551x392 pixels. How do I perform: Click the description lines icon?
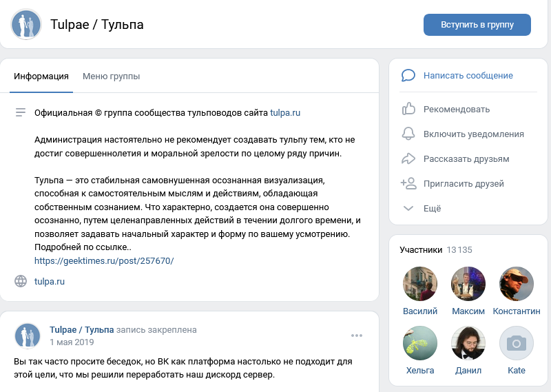21,112
